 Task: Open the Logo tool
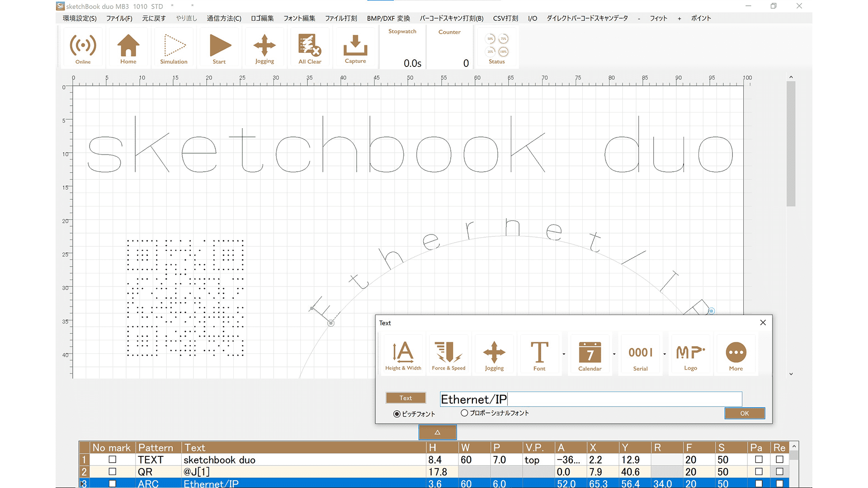691,355
